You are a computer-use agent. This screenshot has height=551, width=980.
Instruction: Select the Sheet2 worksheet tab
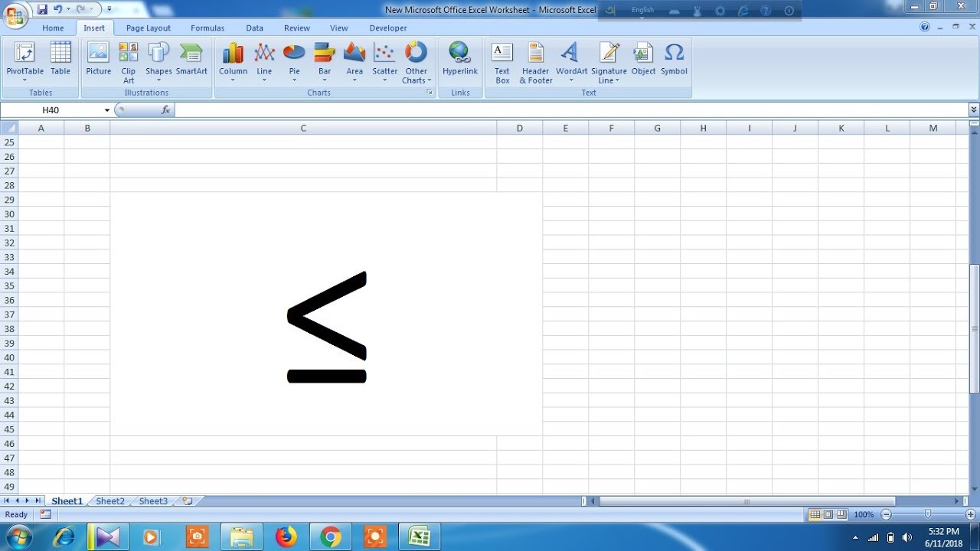point(110,501)
